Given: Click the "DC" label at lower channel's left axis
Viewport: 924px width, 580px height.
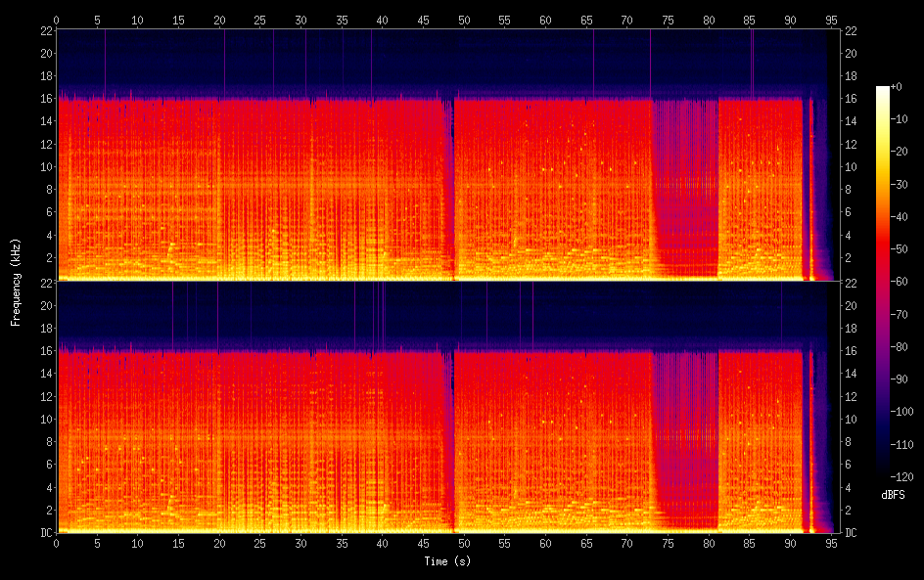Looking at the screenshot, I should point(44,533).
